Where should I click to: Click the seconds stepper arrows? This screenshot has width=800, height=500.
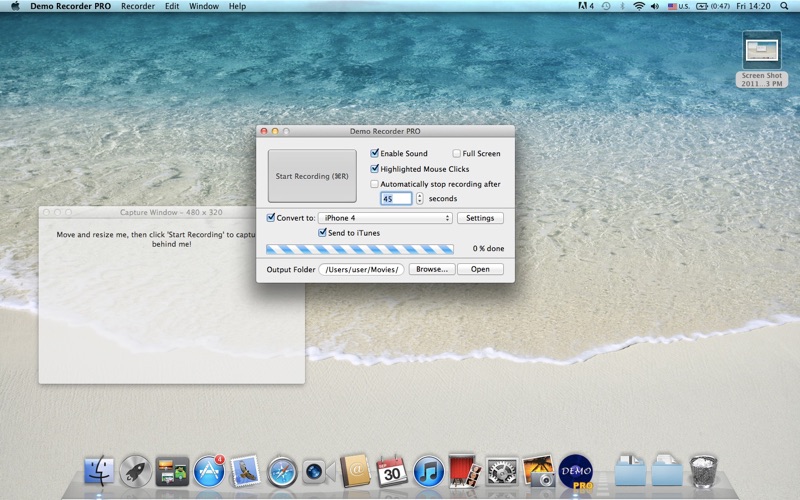point(419,198)
